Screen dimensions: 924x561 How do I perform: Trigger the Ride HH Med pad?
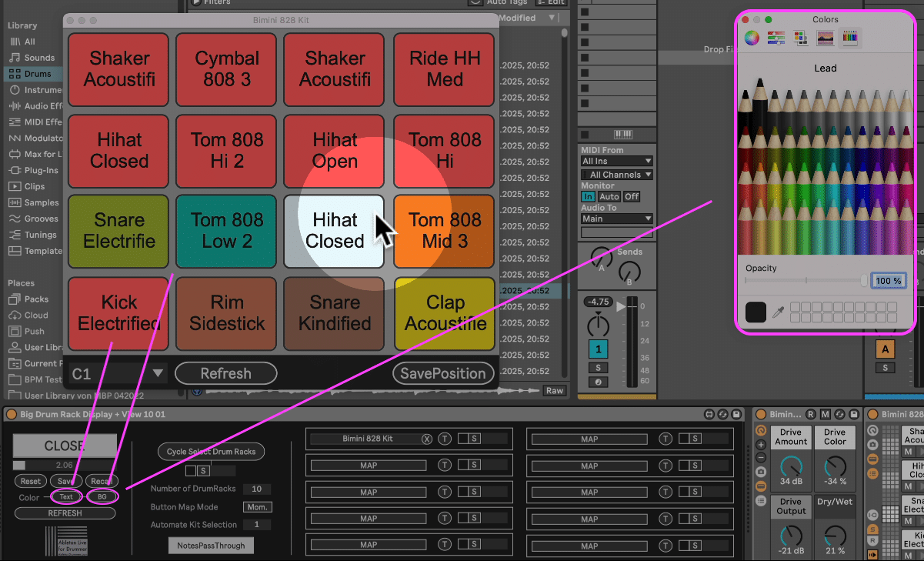coord(445,69)
